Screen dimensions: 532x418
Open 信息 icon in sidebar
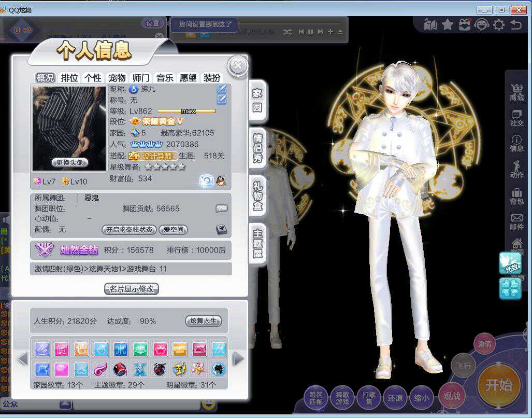pyautogui.click(x=517, y=143)
